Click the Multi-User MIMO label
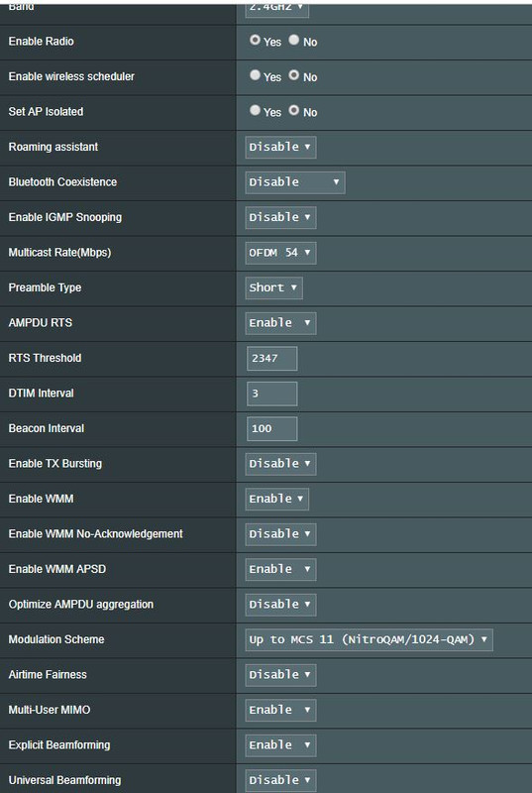 click(50, 710)
